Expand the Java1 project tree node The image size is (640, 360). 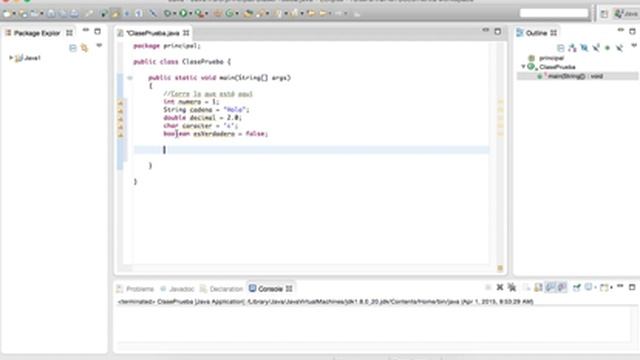tap(11, 58)
